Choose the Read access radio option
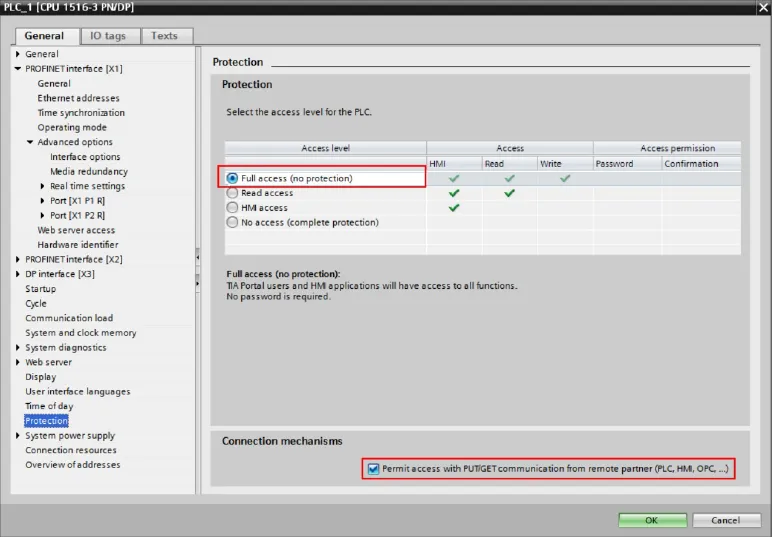Screen dimensions: 773x537 [x=233, y=193]
